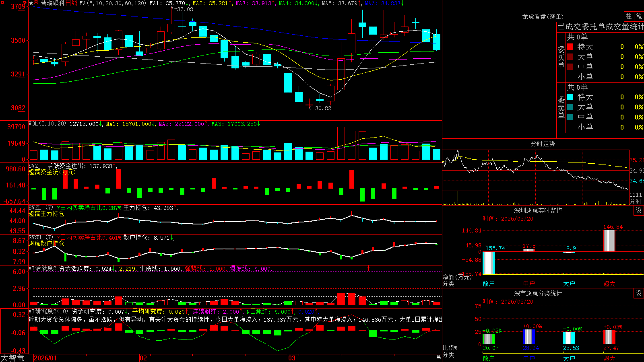This screenshot has height=362, width=644.
Task: Click the 分时走势 panel title
Action: tap(543, 144)
